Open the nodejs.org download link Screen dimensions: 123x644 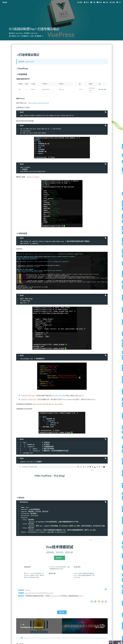click(x=38, y=103)
